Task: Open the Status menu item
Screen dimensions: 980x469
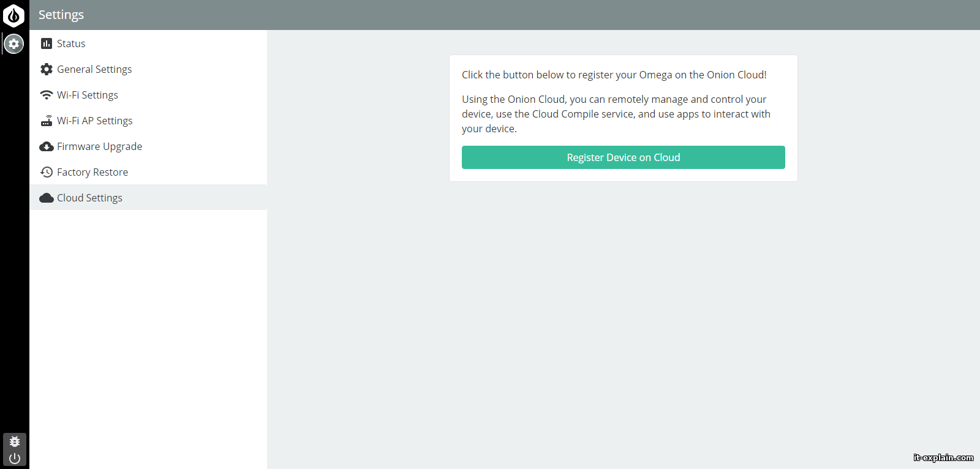Action: click(71, 43)
